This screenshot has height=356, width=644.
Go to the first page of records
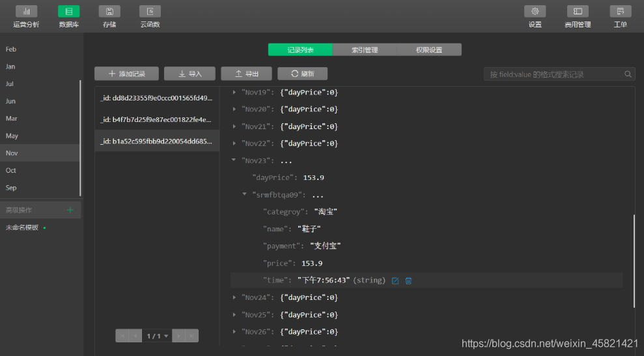[122, 336]
